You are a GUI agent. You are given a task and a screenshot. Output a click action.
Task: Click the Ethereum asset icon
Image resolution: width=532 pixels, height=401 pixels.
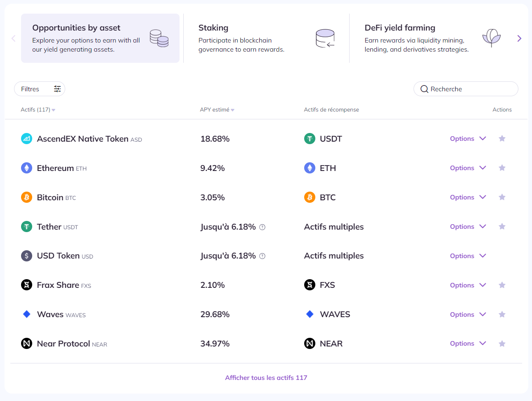click(x=26, y=168)
